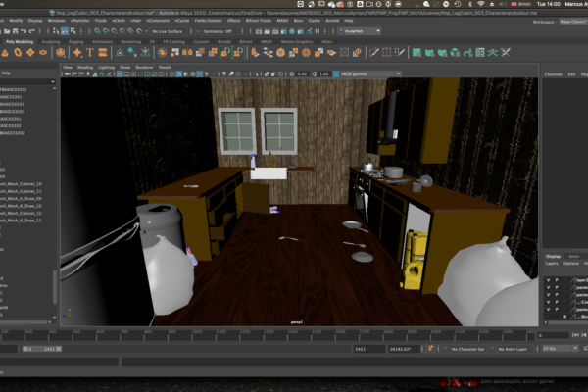This screenshot has height=392, width=588.
Task: Click the SVG import shelf icon
Action: tap(103, 53)
